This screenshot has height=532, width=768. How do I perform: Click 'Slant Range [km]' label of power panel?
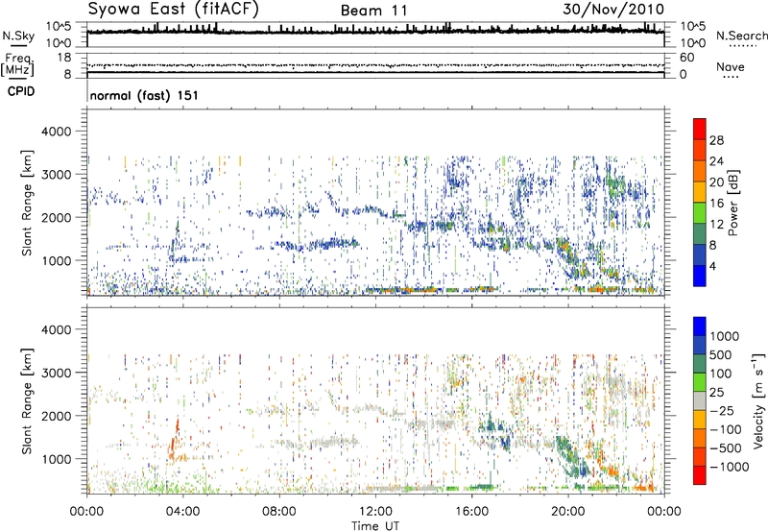click(x=28, y=203)
